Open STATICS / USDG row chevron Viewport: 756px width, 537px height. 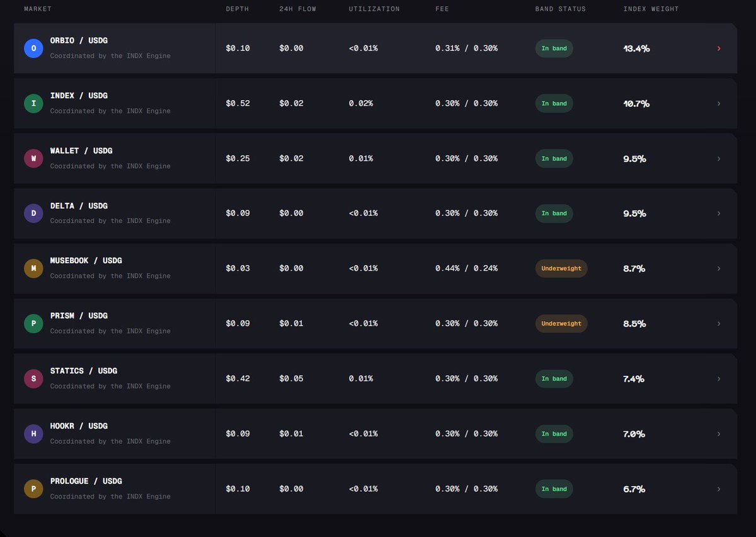719,379
